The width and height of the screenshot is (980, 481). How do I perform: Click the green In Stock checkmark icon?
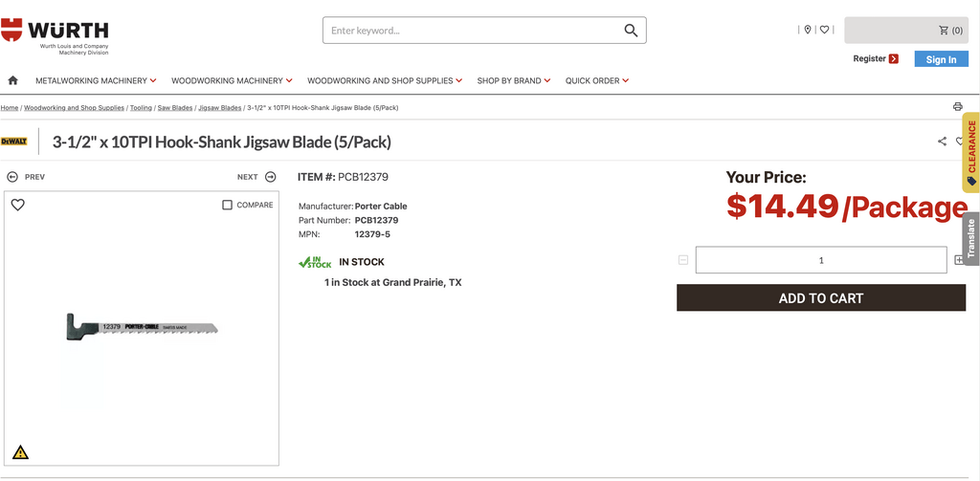pos(315,262)
